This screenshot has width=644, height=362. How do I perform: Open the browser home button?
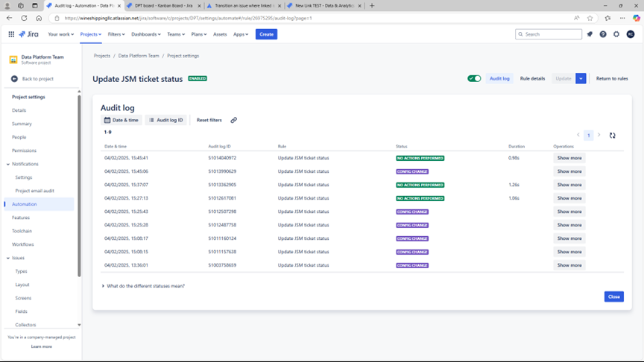pyautogui.click(x=39, y=18)
